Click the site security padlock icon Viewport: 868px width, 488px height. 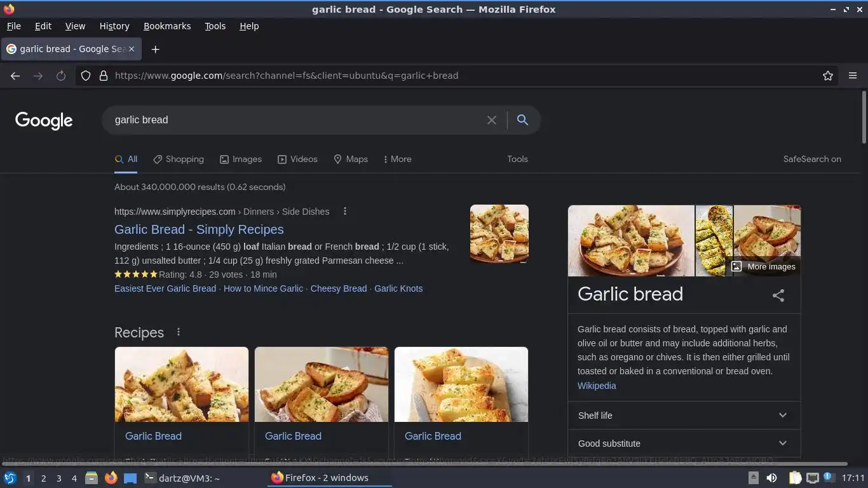pyautogui.click(x=104, y=76)
